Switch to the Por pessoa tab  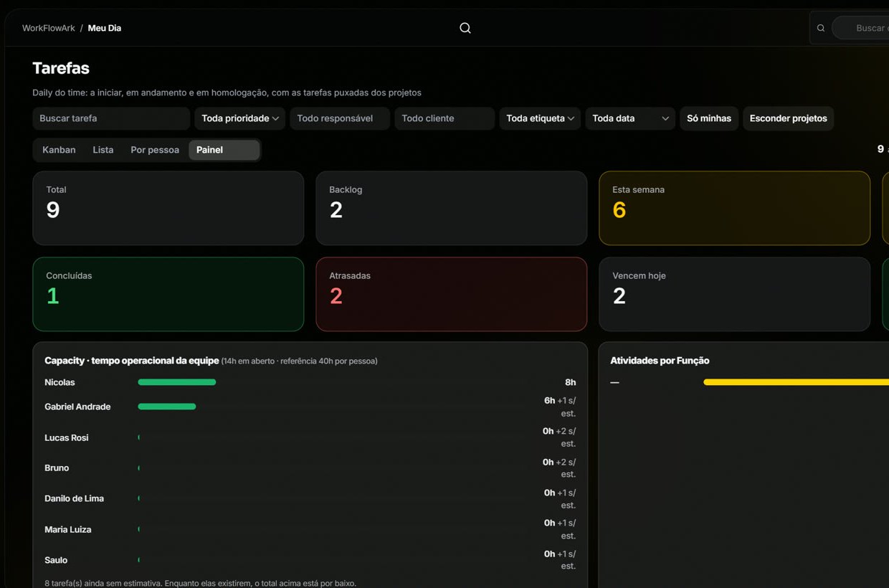[155, 150]
